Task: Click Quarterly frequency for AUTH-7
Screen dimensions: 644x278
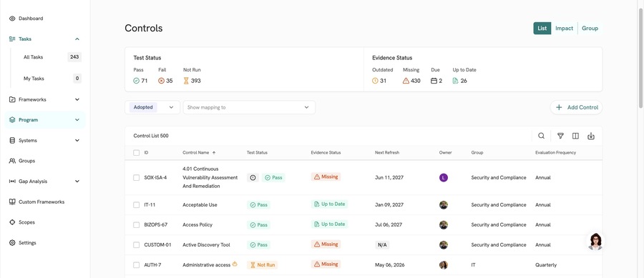Action: [546, 265]
